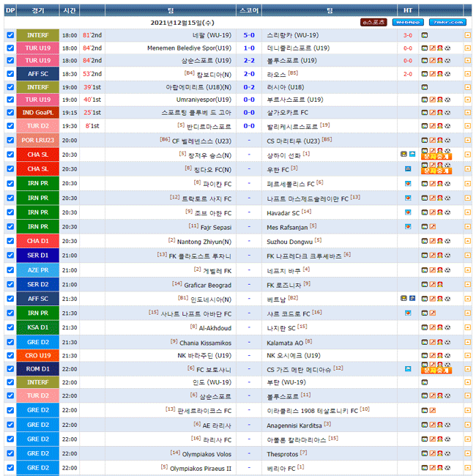Click the soccer ball icon in the Chania Kissamikos row
The image size is (476, 476).
[x=447, y=342]
